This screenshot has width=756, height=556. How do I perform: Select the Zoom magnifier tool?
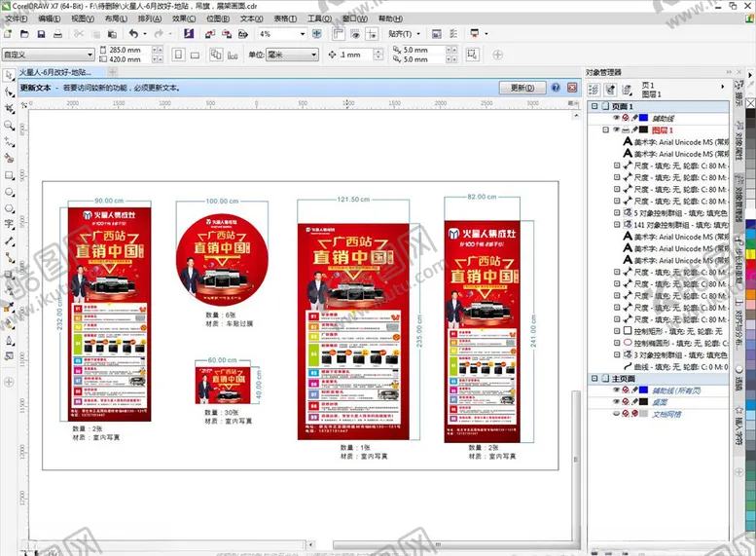[9, 126]
